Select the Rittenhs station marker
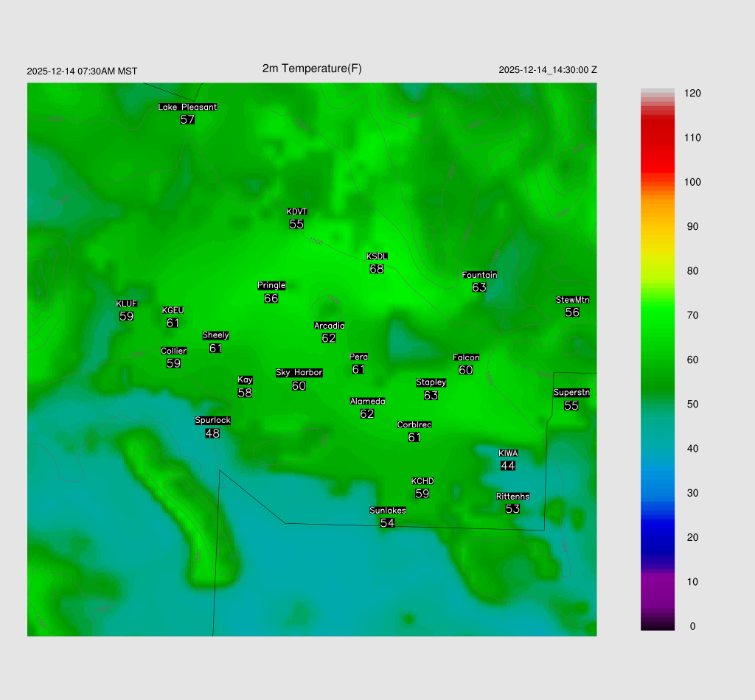 tap(512, 503)
